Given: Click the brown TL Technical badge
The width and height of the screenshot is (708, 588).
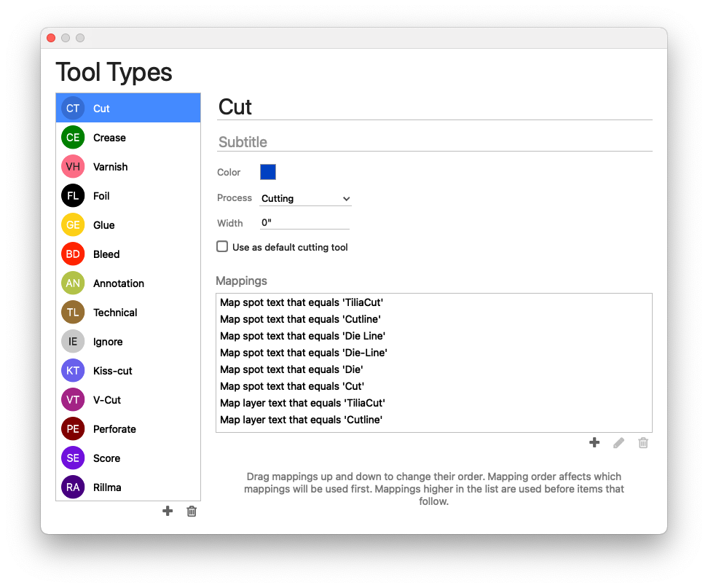Looking at the screenshot, I should click(x=73, y=312).
